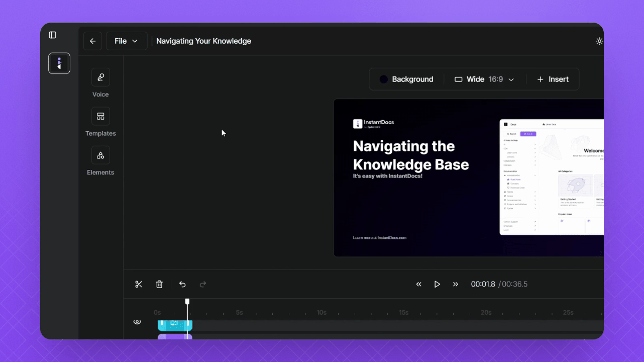Toggle track visibility with the eye icon
This screenshot has height=362, width=644.
point(137,322)
